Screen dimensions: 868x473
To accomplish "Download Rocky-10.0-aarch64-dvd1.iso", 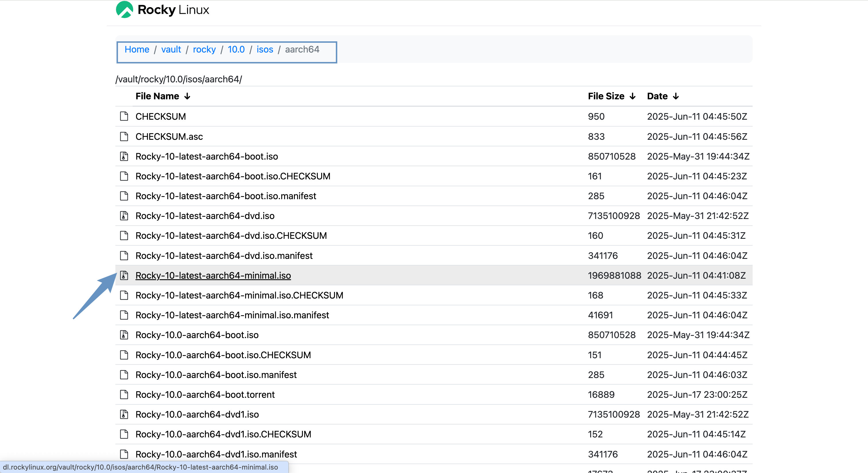I will [197, 414].
